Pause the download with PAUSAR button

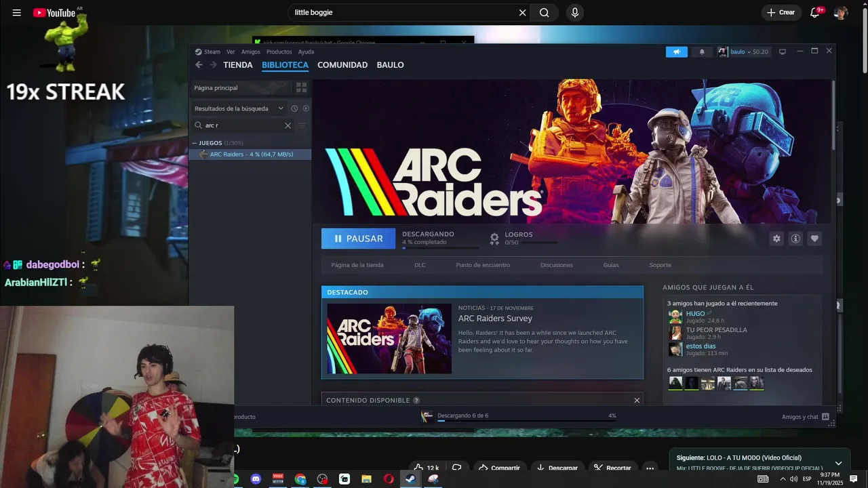point(358,239)
